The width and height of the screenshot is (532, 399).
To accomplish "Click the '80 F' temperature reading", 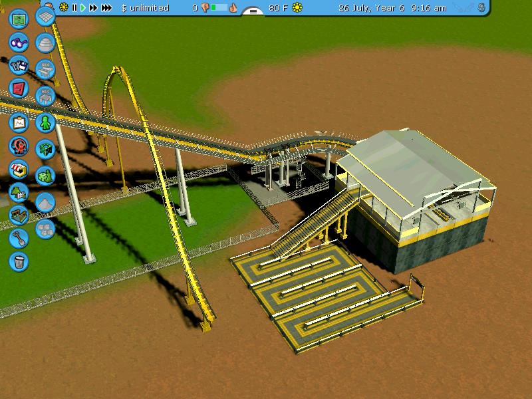I will [x=279, y=8].
